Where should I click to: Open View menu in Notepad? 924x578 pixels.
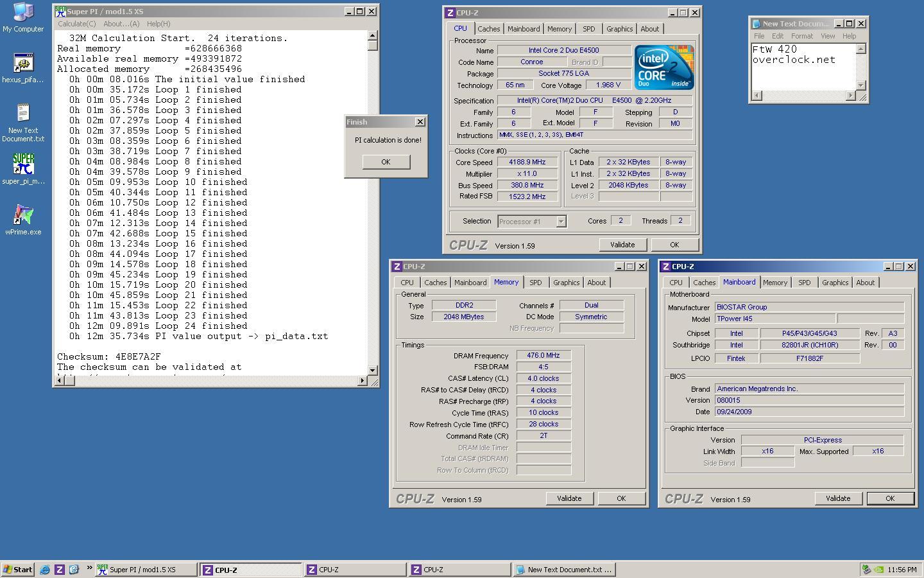[x=828, y=36]
